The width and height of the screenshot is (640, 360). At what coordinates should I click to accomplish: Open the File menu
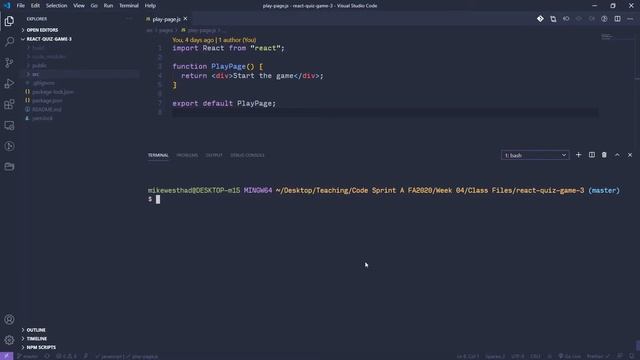click(20, 6)
